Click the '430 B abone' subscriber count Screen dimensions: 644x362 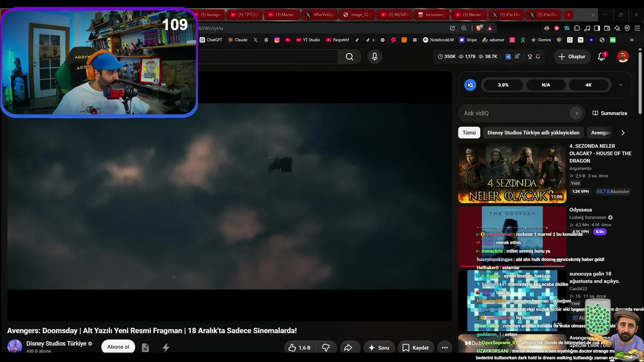click(39, 351)
